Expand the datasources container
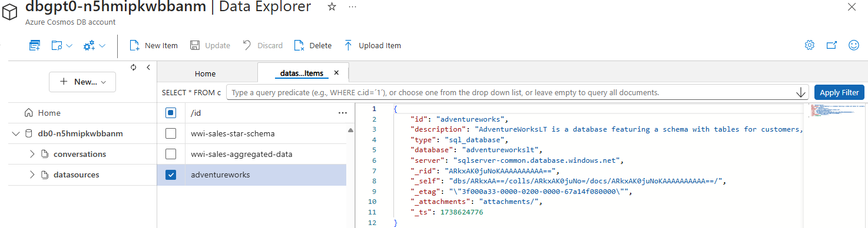Image resolution: width=868 pixels, height=228 pixels. coord(32,175)
